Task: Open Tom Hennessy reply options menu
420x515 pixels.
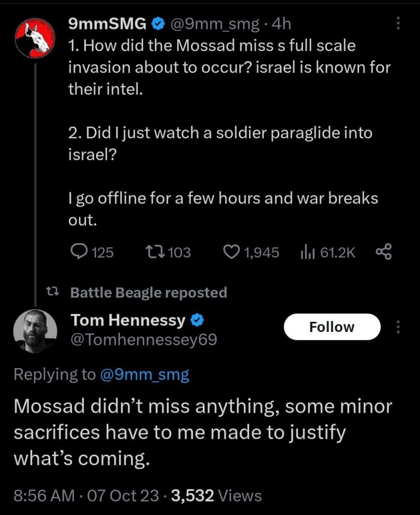Action: [x=398, y=327]
